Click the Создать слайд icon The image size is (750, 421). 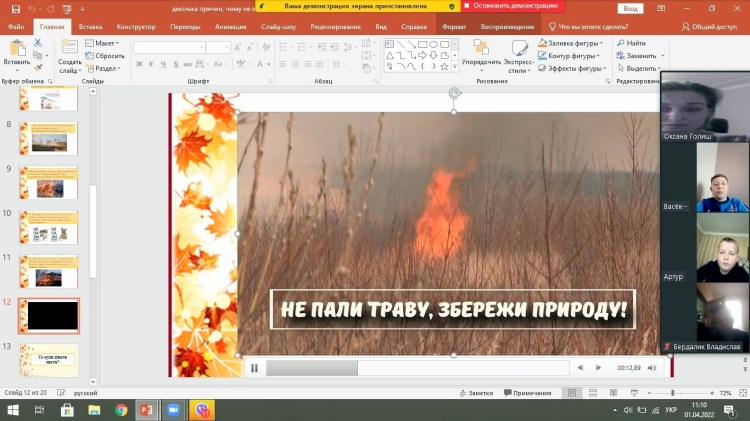[69, 47]
